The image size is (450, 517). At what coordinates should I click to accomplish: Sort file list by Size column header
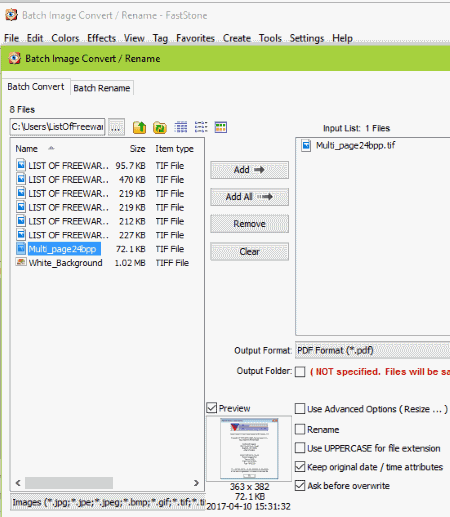(x=137, y=149)
